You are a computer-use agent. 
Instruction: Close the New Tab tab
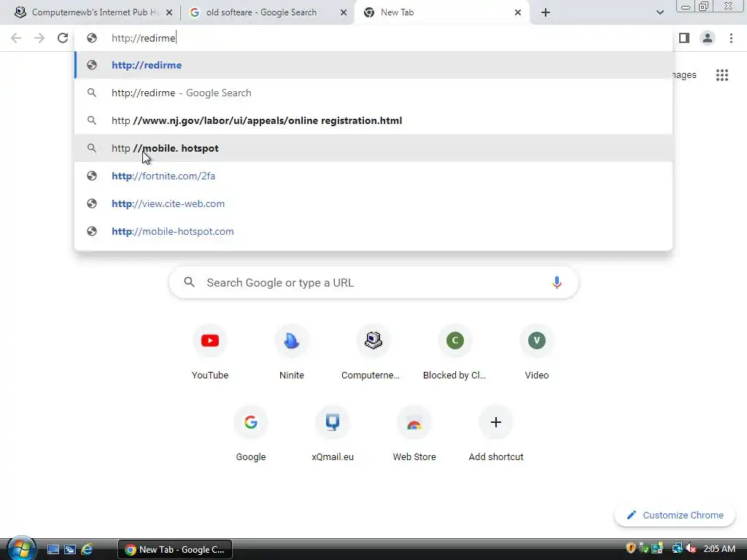518,12
